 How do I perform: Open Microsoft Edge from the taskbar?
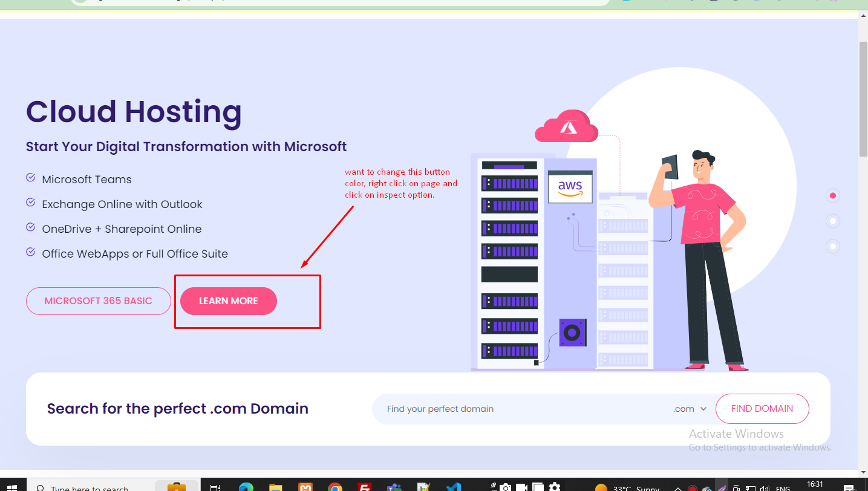coord(246,487)
